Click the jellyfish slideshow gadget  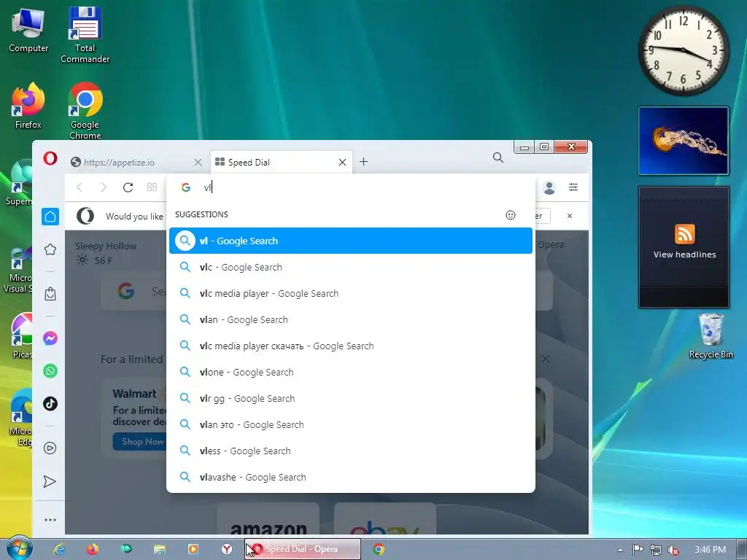pyautogui.click(x=684, y=141)
